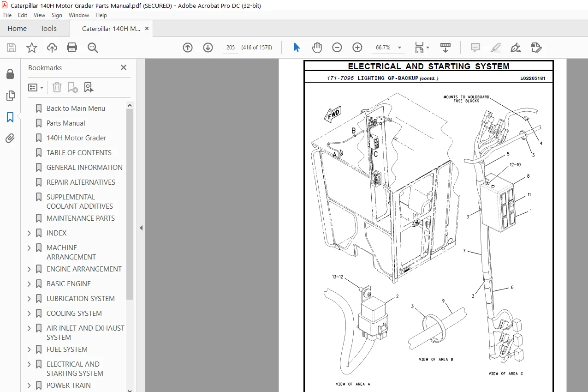This screenshot has width=588, height=392.
Task: Open Find text search tool
Action: 93,48
